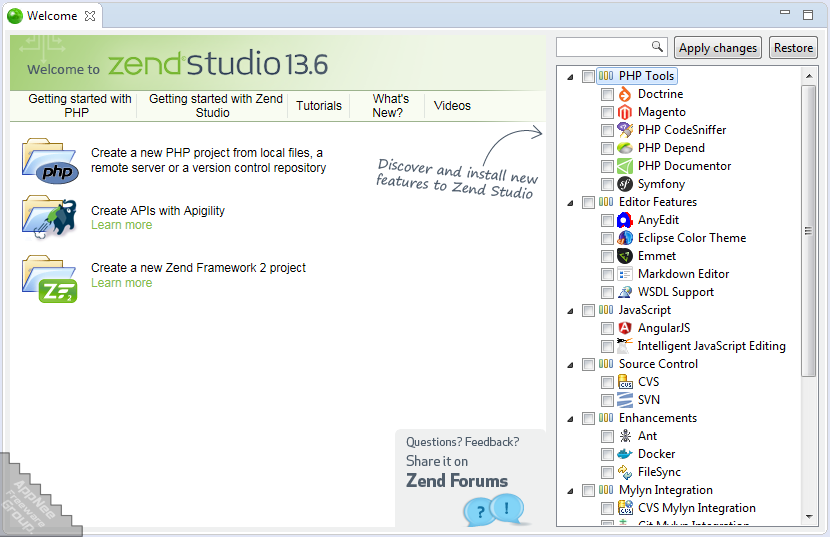Click the Zend Framework 2 project icon
This screenshot has width=830, height=537.
(50, 279)
